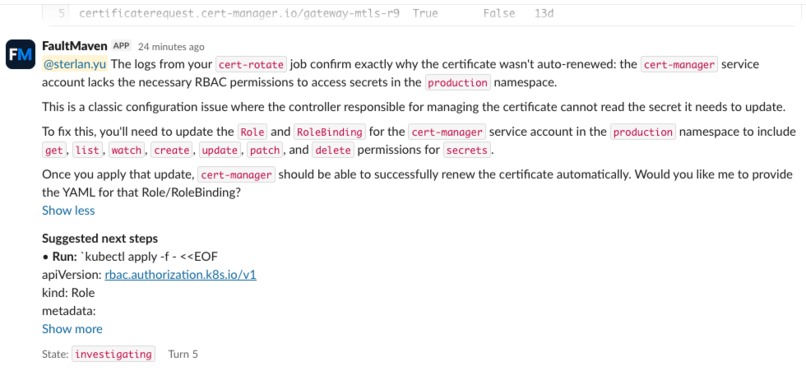806x371 pixels.
Task: Click the create permission code tag
Action: tap(172, 151)
